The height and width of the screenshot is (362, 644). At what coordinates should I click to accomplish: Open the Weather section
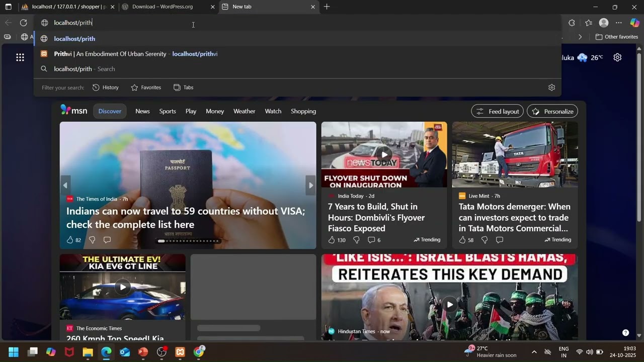(x=245, y=111)
